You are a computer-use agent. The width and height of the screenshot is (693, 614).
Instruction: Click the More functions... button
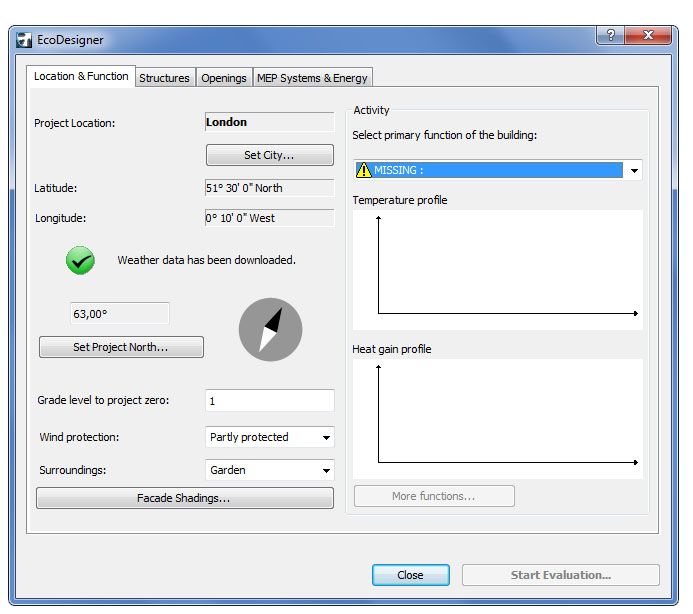tap(434, 496)
